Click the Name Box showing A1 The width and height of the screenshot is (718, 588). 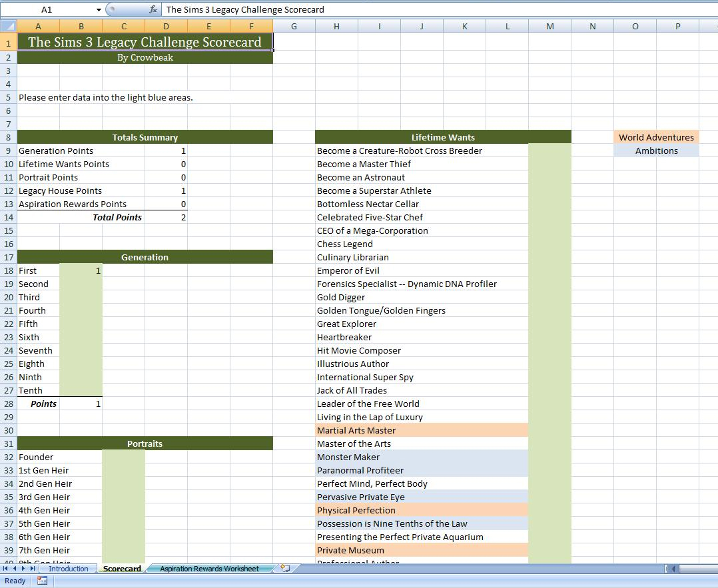(46, 9)
